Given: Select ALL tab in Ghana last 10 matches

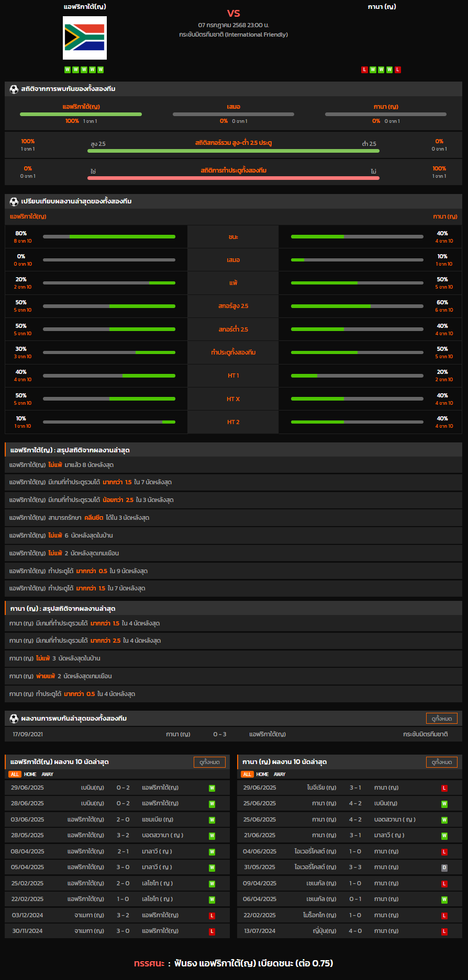Looking at the screenshot, I should (x=247, y=774).
